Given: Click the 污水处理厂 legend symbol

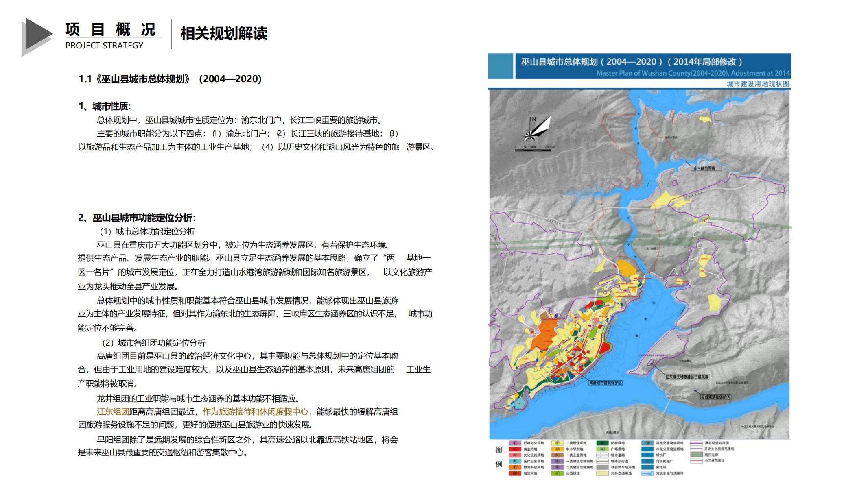Looking at the screenshot, I should click(x=647, y=461).
